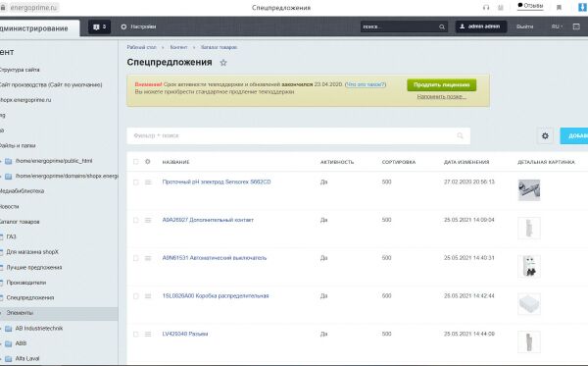The width and height of the screenshot is (588, 366).
Task: Open LV429348 Разъем item
Action: (185, 334)
